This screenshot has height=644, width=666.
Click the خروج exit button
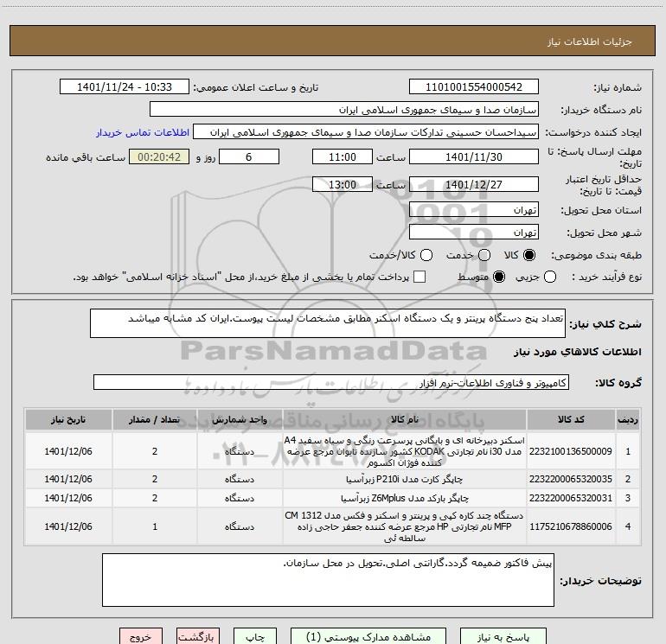141,637
